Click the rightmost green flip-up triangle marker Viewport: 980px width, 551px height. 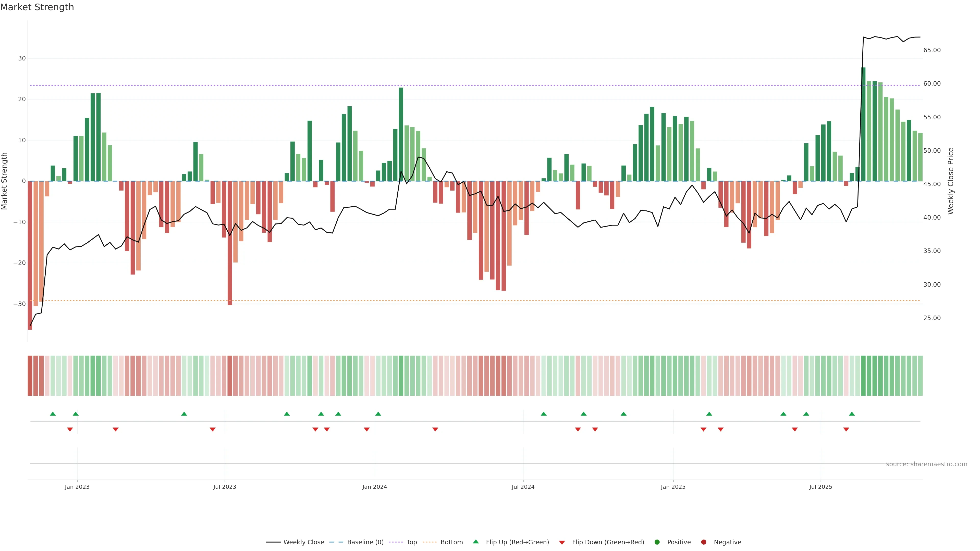click(x=852, y=414)
